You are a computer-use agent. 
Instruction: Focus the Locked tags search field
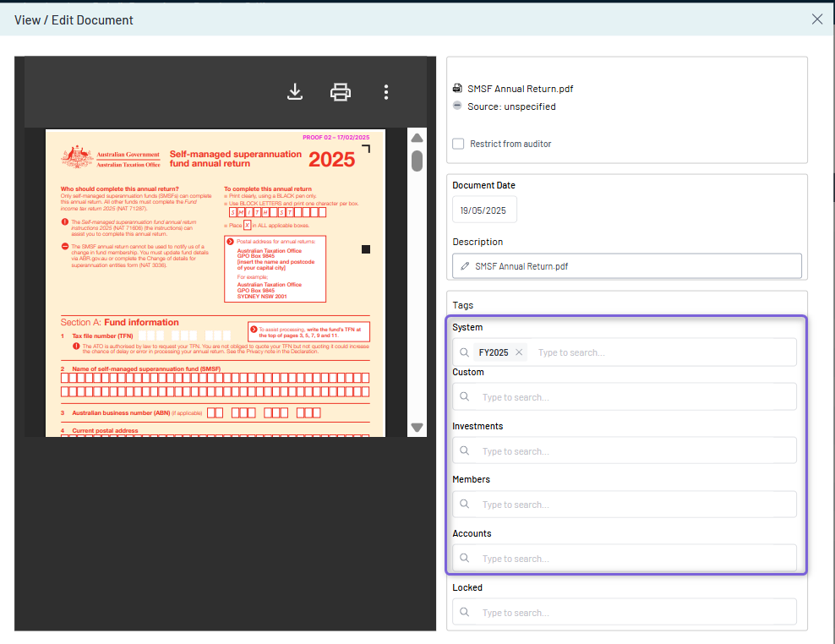(624, 612)
